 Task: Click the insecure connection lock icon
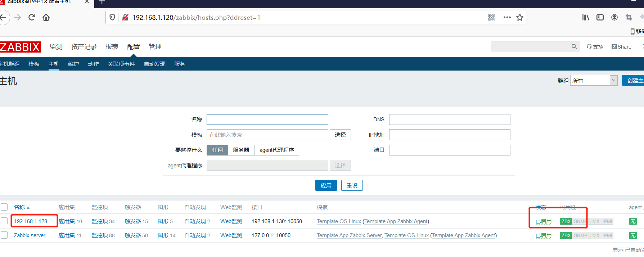[x=125, y=17]
